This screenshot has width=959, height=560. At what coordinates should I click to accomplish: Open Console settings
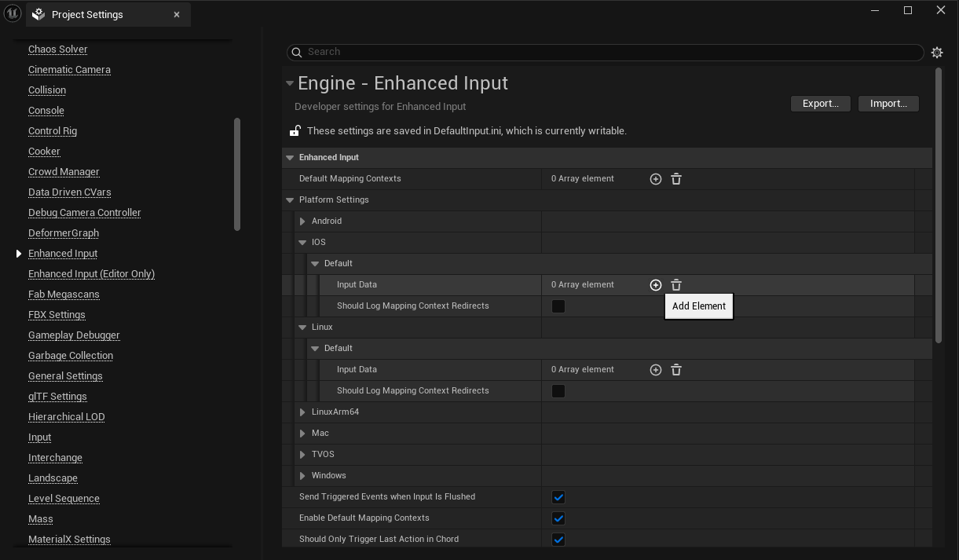click(46, 110)
